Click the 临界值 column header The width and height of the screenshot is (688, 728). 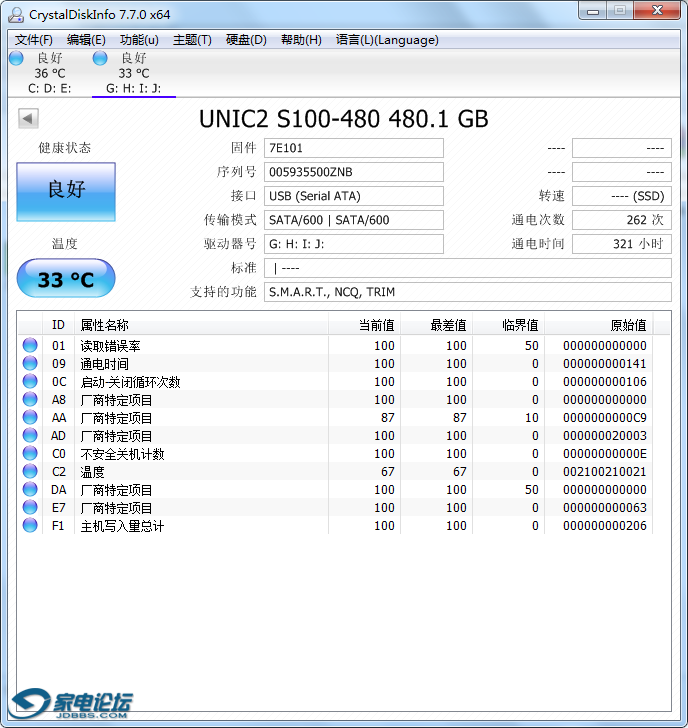[509, 325]
